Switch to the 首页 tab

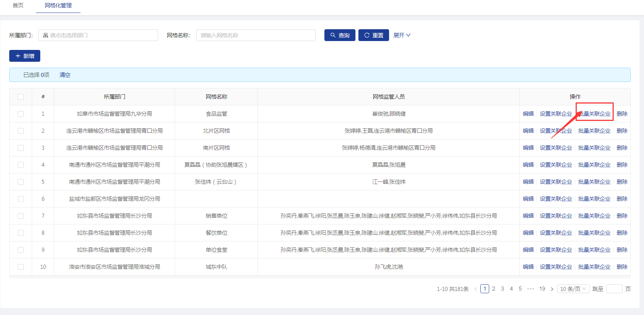click(x=18, y=6)
